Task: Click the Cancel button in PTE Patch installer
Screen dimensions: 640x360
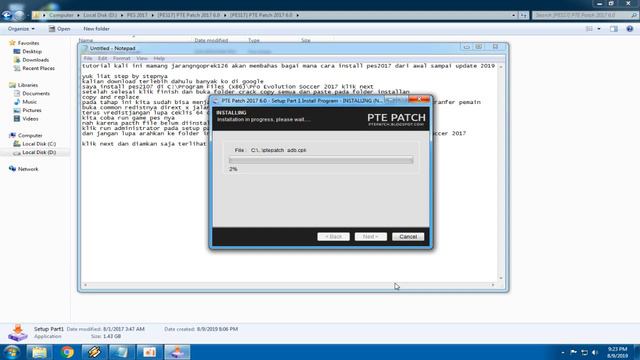Action: (408, 237)
